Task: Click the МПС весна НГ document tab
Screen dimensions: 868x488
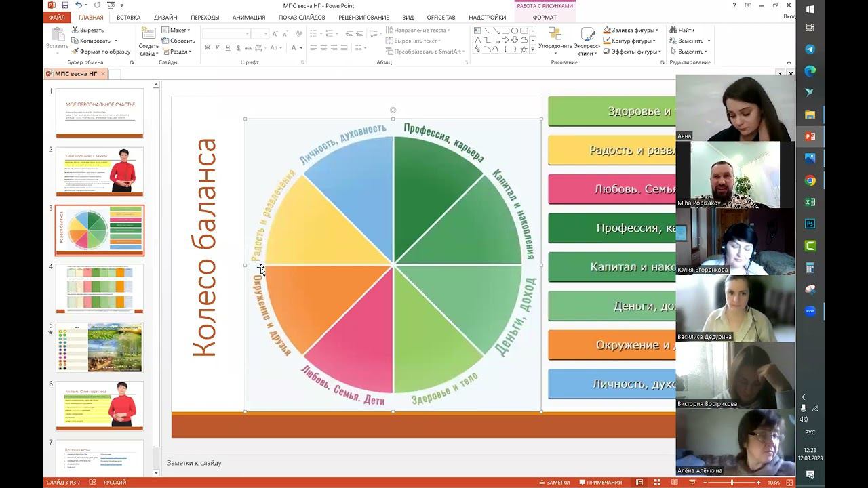Action: (76, 73)
